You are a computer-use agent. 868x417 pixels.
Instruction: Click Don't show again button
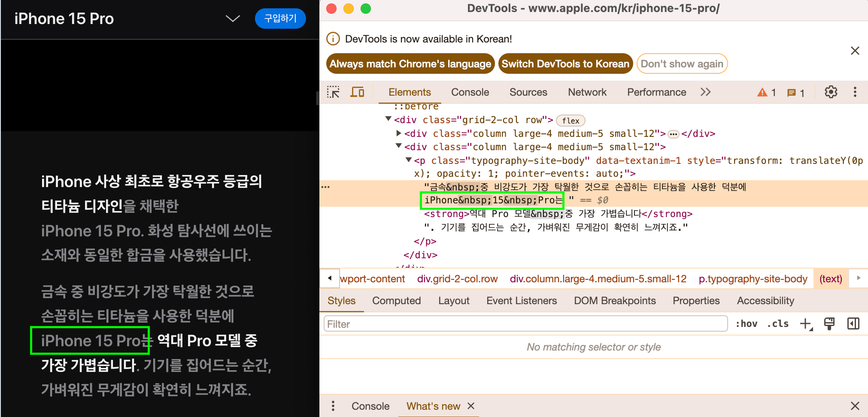click(682, 63)
